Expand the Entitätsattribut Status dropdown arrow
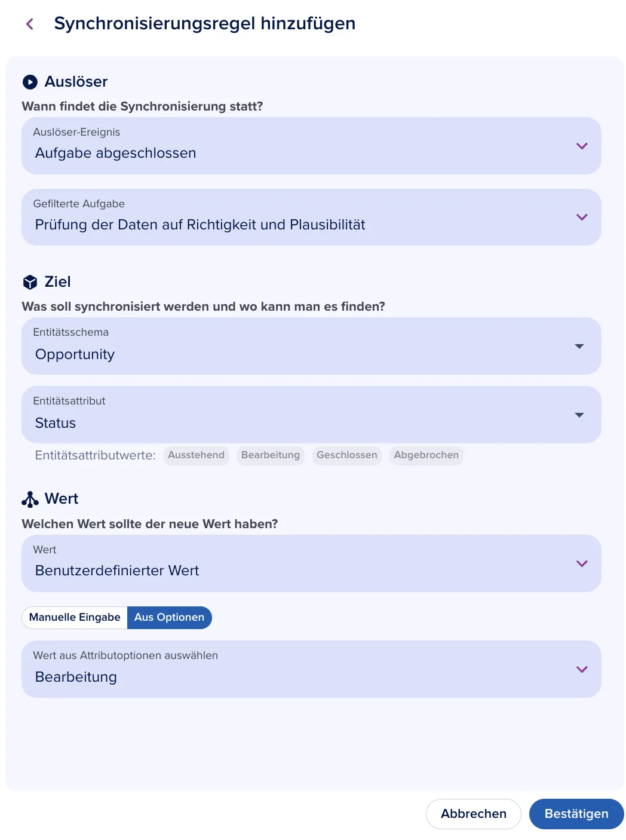The height and width of the screenshot is (840, 626). click(579, 415)
